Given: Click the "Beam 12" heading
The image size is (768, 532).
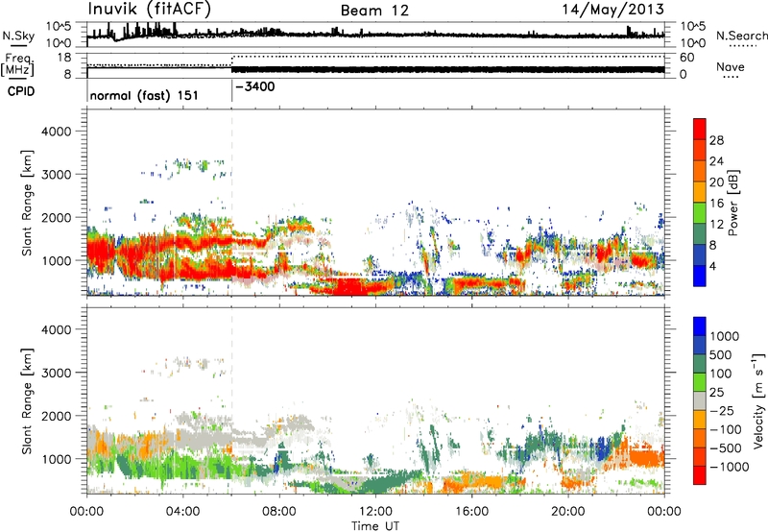Looking at the screenshot, I should (374, 11).
